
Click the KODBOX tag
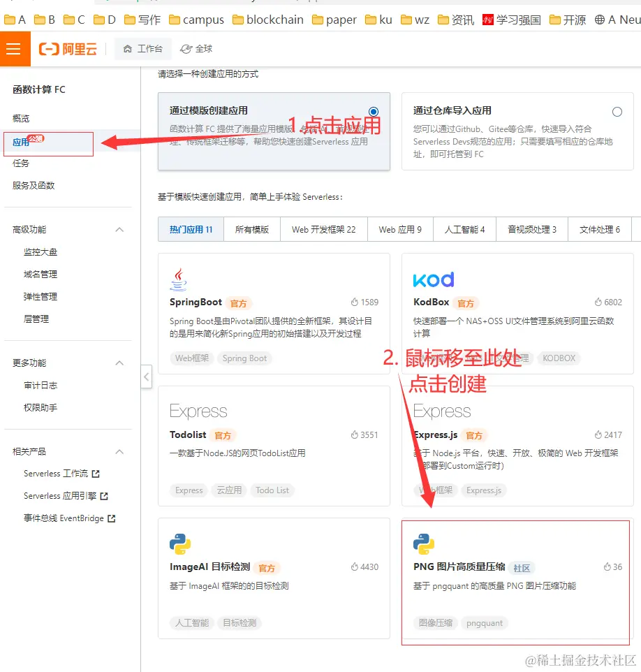(x=559, y=358)
